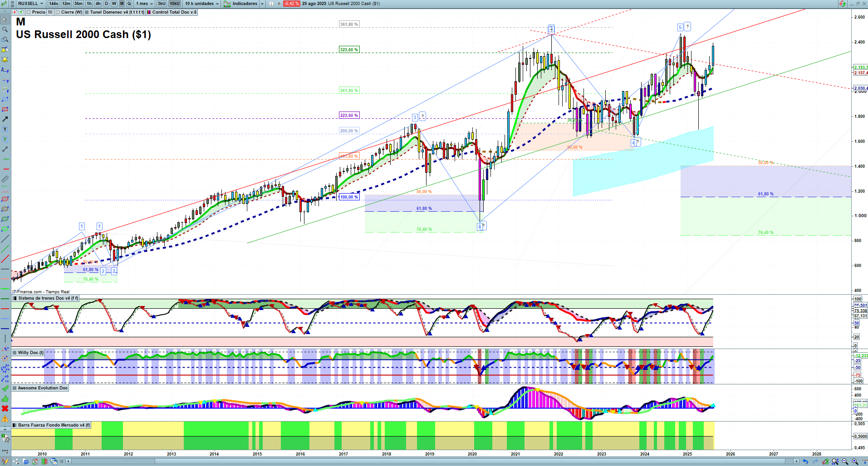This screenshot has height=466, width=868.
Task: Click the share icon in bottom toolbar
Action: (16, 461)
